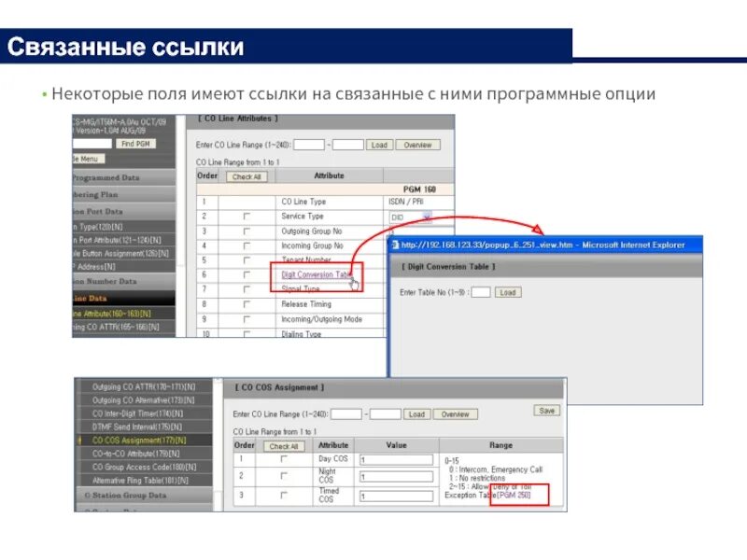Click the Table No input field

481,292
